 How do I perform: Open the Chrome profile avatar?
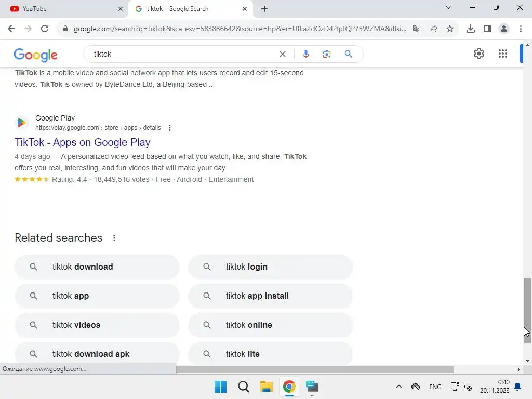504,29
